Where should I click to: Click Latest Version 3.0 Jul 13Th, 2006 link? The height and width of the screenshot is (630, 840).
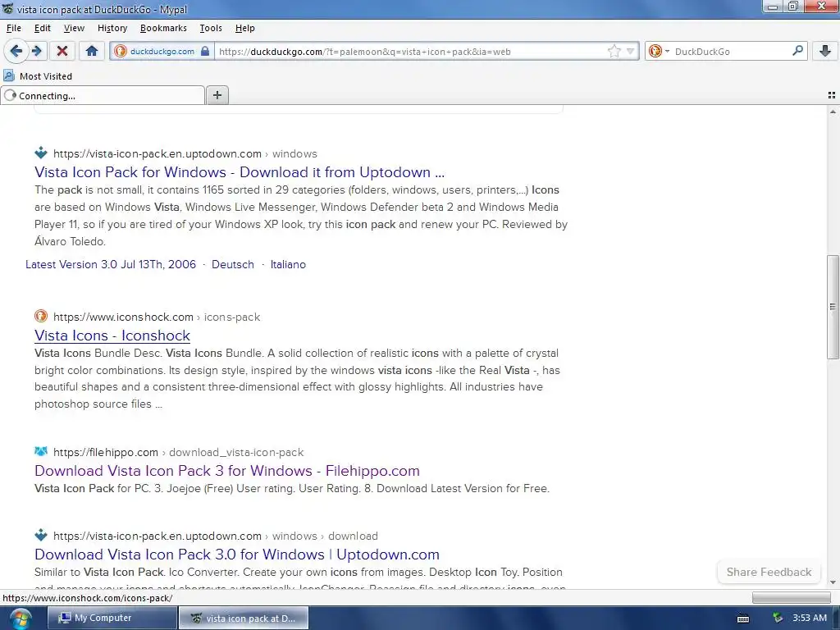(111, 264)
